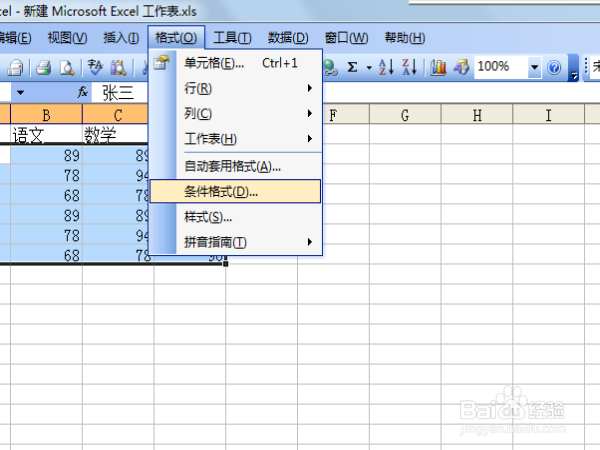Choose 单元格(E)... in format menu
Screen dimensions: 600x450
pos(235,63)
